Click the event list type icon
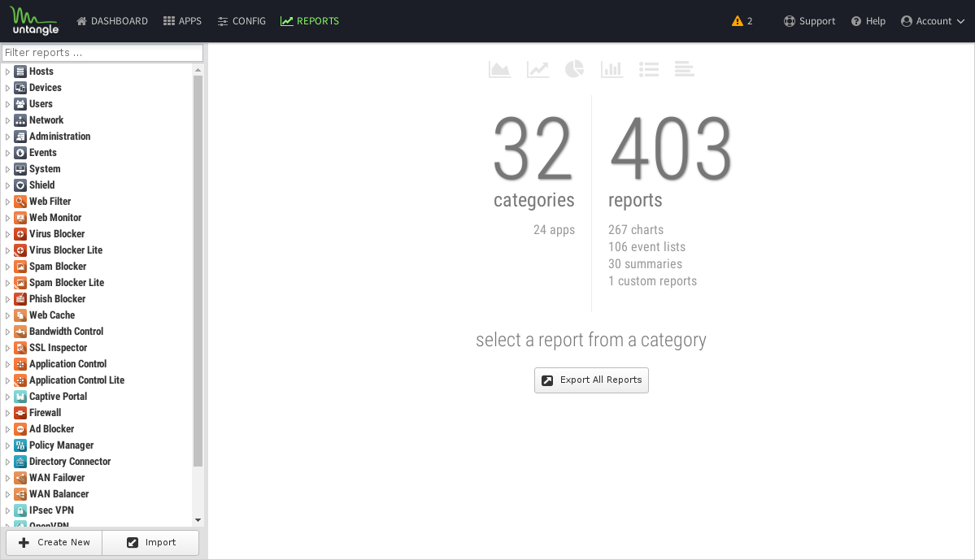The height and width of the screenshot is (560, 975). pos(649,69)
